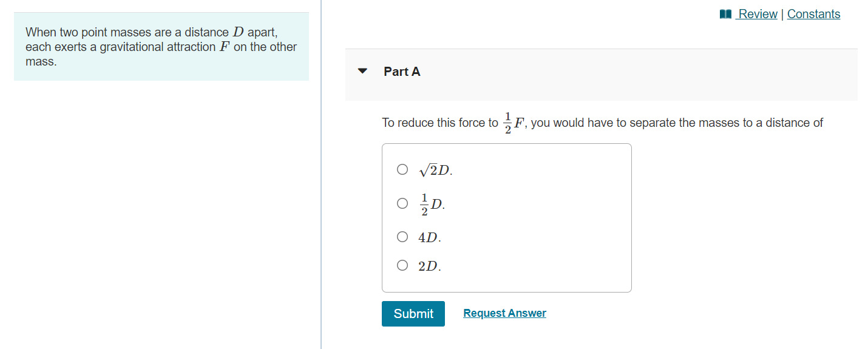Click the Part A heading label
The height and width of the screenshot is (349, 868).
(402, 72)
